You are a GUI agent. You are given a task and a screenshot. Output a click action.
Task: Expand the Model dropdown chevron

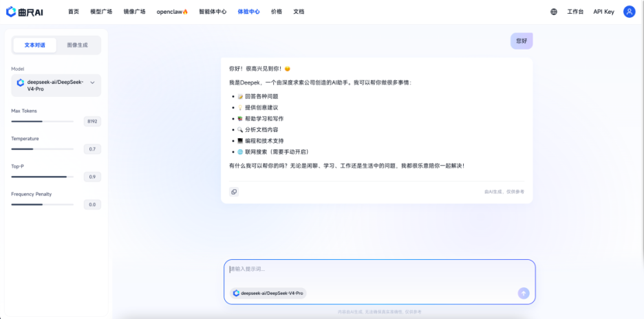coord(92,82)
